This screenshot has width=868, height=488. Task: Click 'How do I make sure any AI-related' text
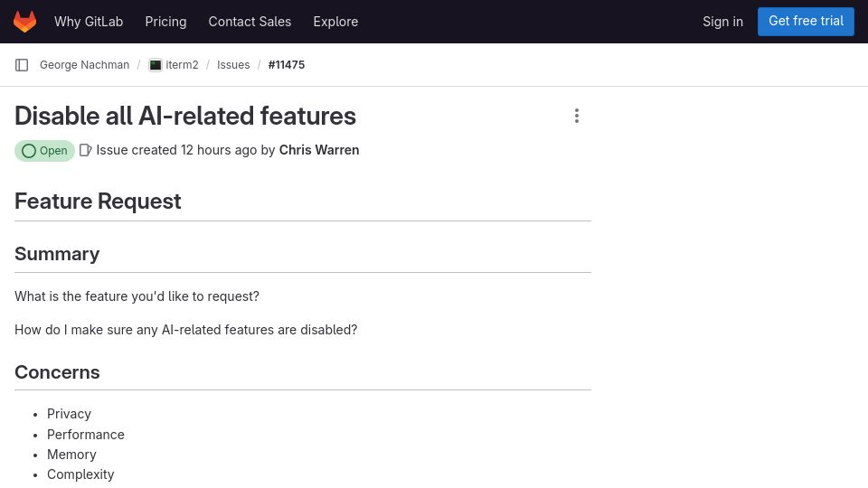coord(186,330)
